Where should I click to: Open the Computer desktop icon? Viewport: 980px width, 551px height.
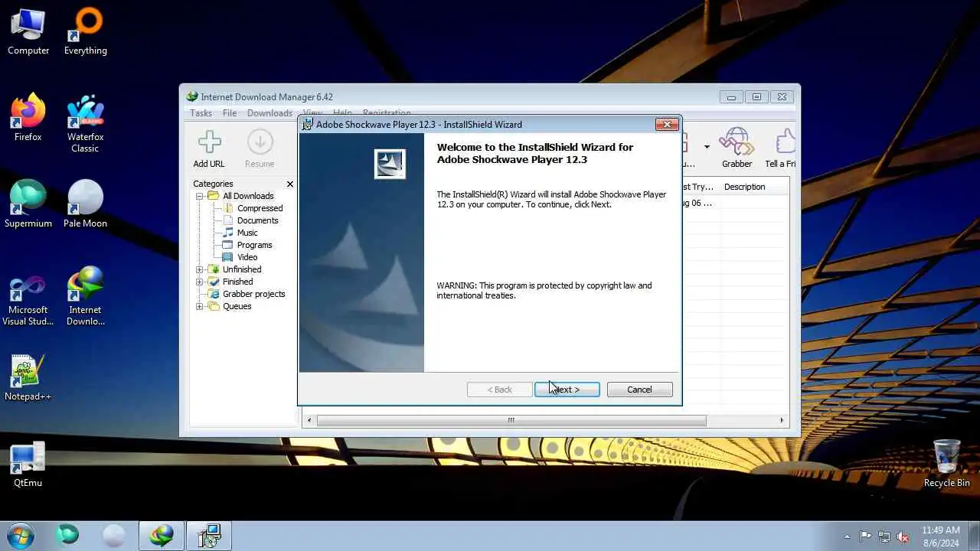[28, 31]
